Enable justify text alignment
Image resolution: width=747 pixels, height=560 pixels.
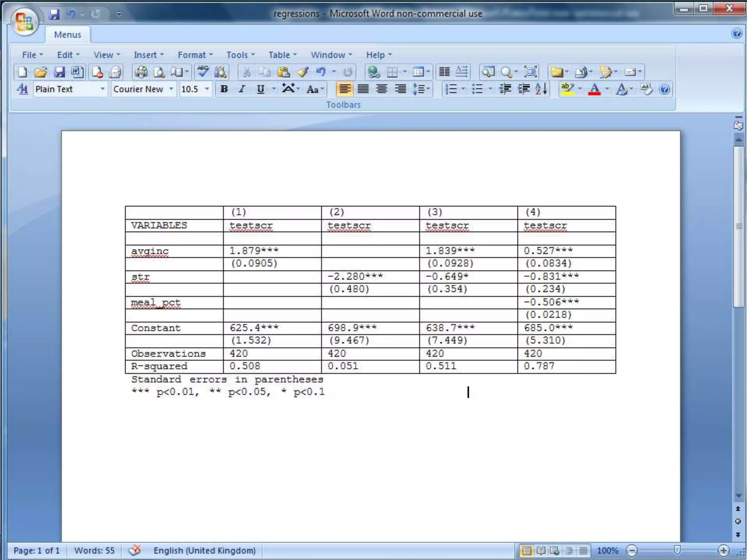pos(363,89)
